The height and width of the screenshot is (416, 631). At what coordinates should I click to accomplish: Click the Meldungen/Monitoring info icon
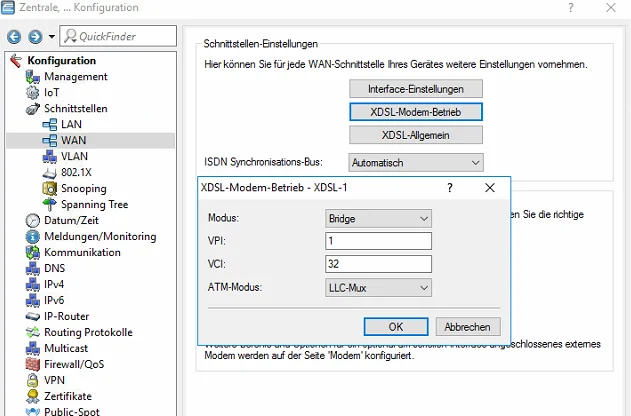point(33,237)
